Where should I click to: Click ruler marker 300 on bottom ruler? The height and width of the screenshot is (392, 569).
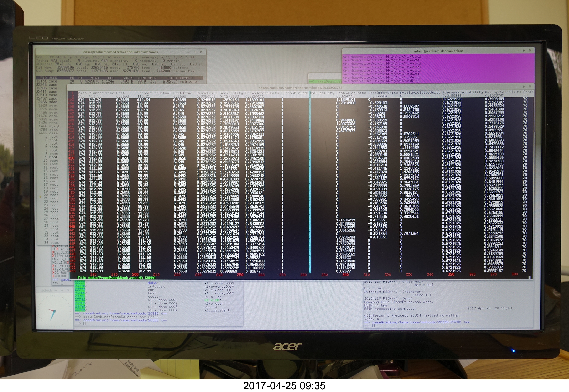pyautogui.click(x=345, y=275)
